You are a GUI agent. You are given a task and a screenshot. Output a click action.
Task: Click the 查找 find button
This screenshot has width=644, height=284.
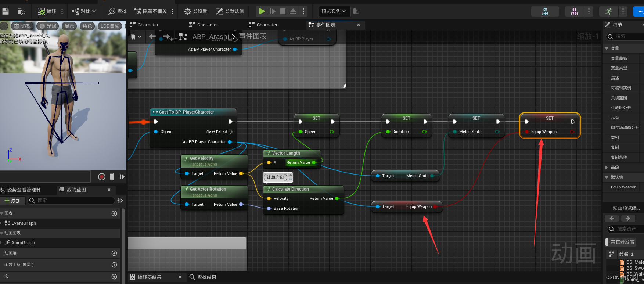click(x=118, y=11)
